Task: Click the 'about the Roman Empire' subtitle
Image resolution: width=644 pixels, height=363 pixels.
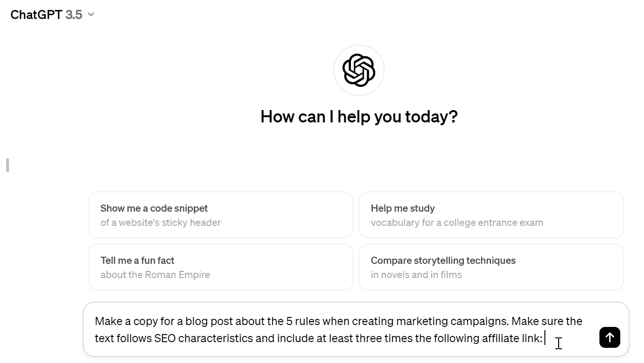Action: [155, 275]
